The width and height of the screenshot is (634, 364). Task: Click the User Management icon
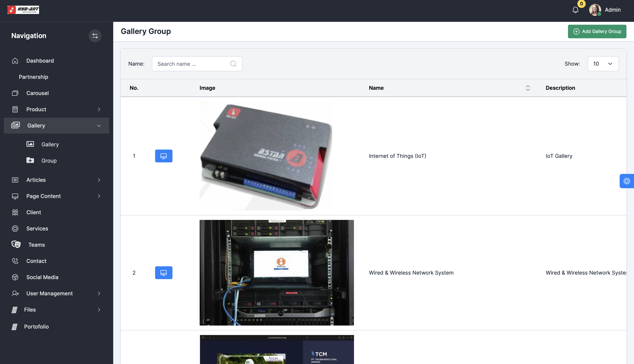pyautogui.click(x=15, y=293)
